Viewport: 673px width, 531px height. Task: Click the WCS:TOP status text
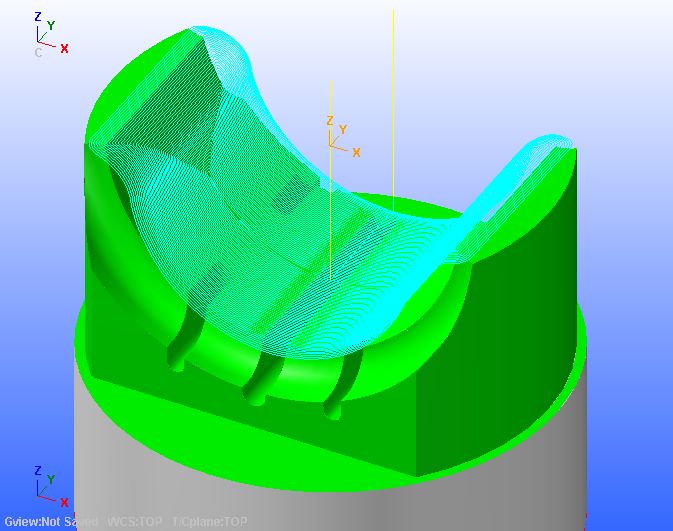(x=134, y=522)
